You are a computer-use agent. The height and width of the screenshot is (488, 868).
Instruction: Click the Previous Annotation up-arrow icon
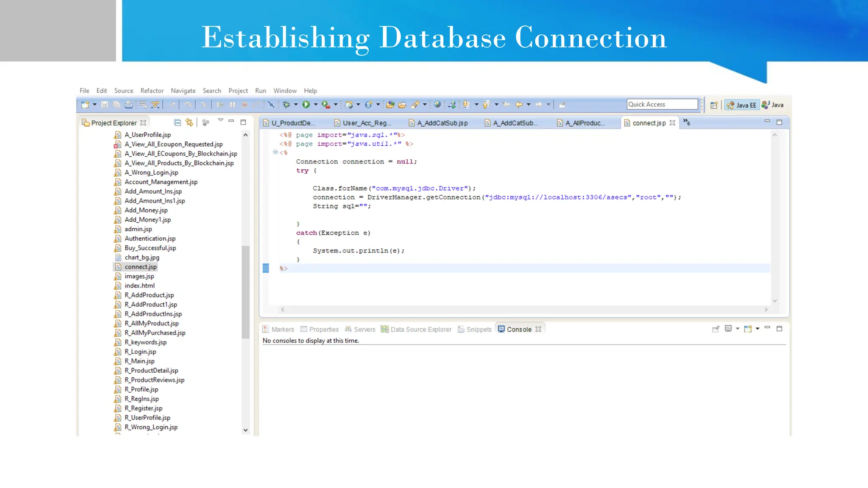point(486,105)
